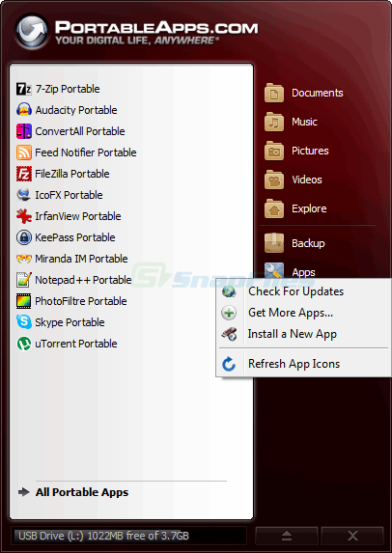The width and height of the screenshot is (392, 553).
Task: Launch PhotoFiltre Portable text entry
Action: click(81, 301)
